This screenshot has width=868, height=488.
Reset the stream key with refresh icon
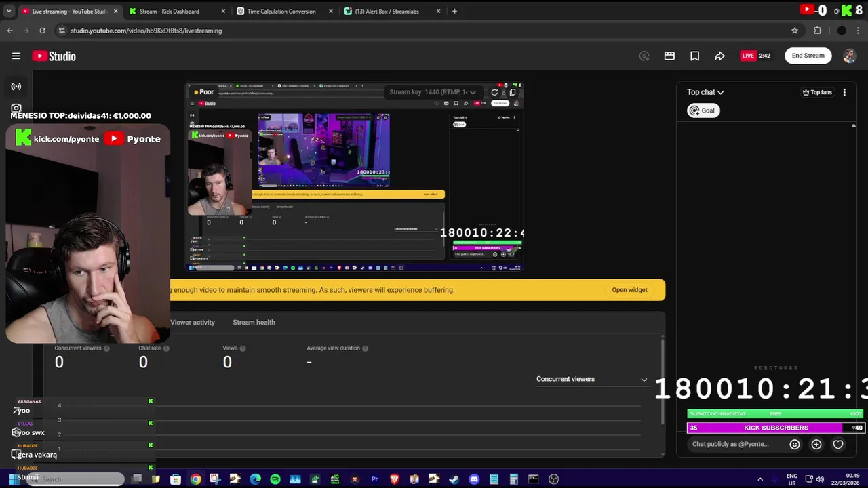pos(494,92)
